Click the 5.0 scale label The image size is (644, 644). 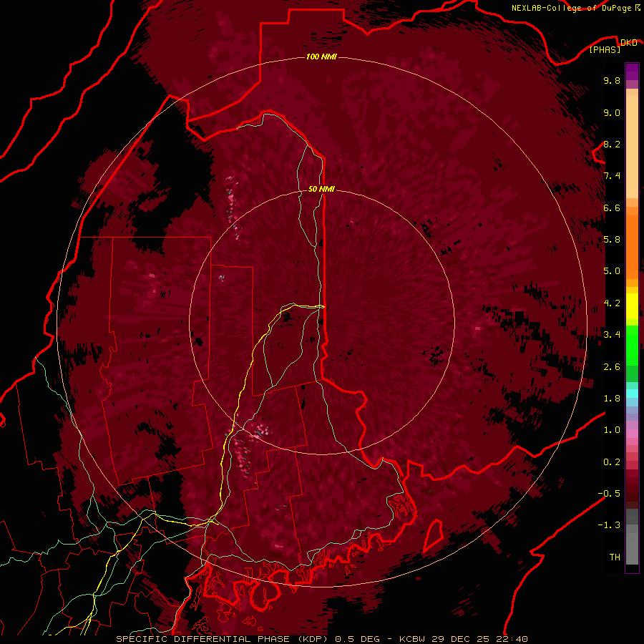tap(612, 271)
